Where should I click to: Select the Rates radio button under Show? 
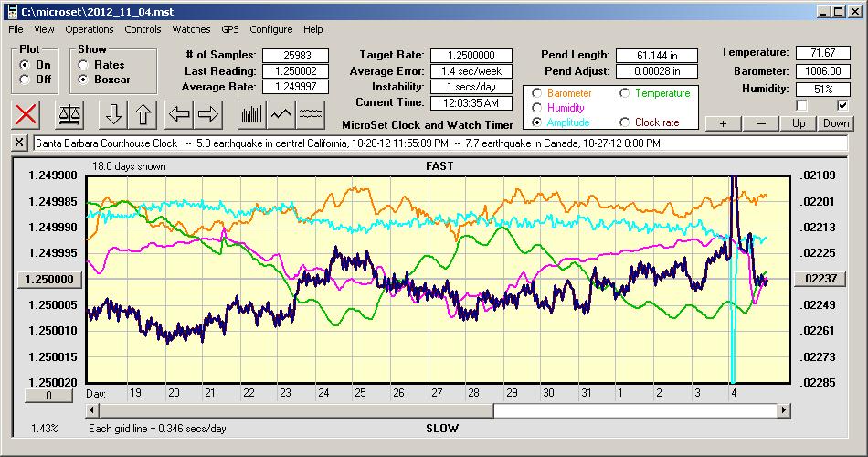tap(84, 65)
